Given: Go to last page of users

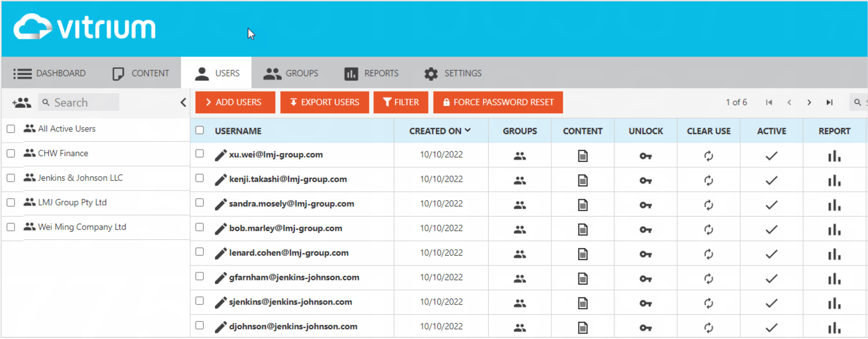Looking at the screenshot, I should (829, 102).
